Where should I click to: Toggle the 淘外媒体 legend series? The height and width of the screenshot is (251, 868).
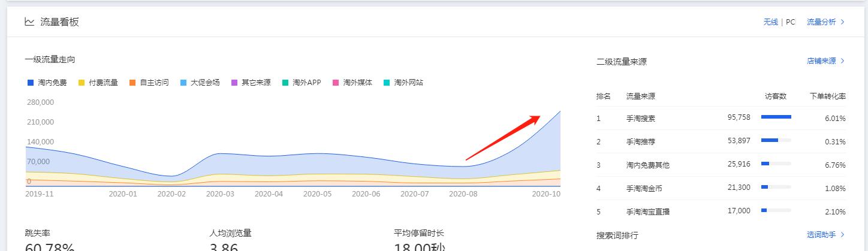pos(352,83)
